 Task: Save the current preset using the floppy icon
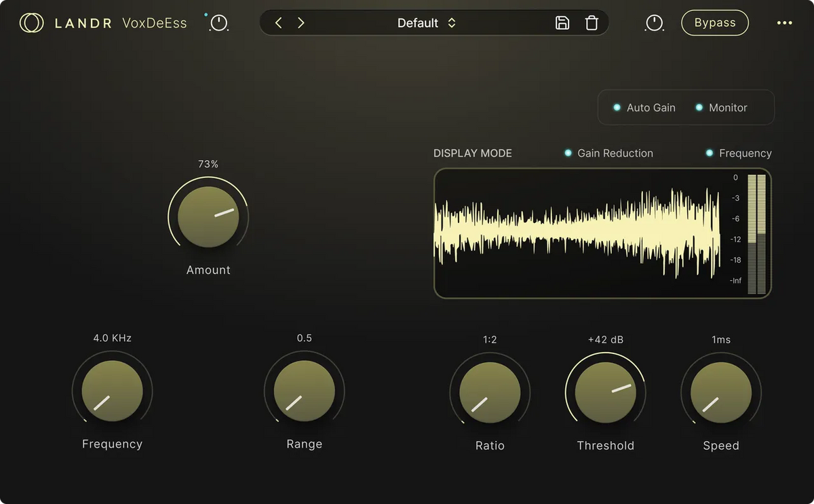(x=562, y=22)
